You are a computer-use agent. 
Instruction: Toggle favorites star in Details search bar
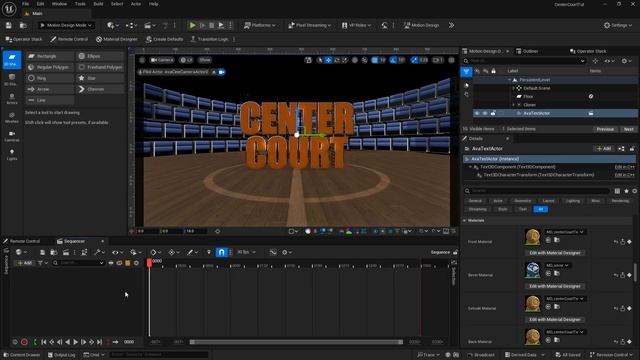point(626,191)
